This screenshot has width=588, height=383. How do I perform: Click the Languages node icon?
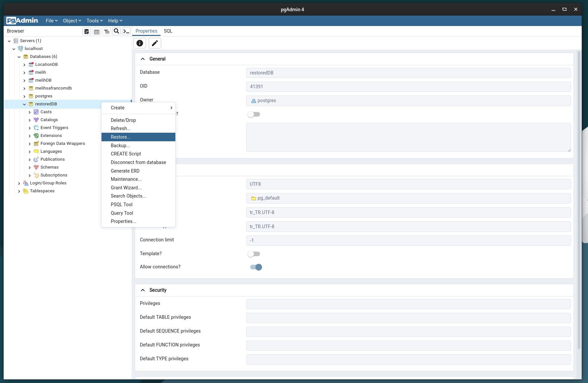(x=36, y=151)
